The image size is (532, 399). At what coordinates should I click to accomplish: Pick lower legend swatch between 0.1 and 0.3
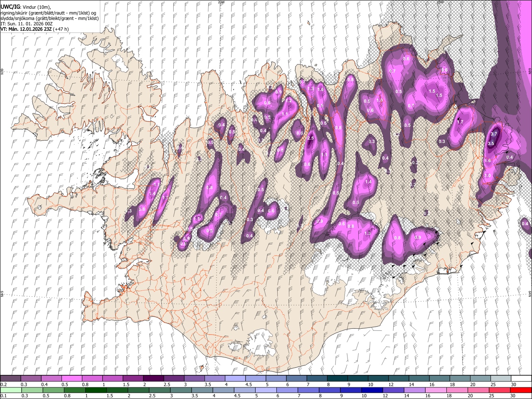coord(11,390)
